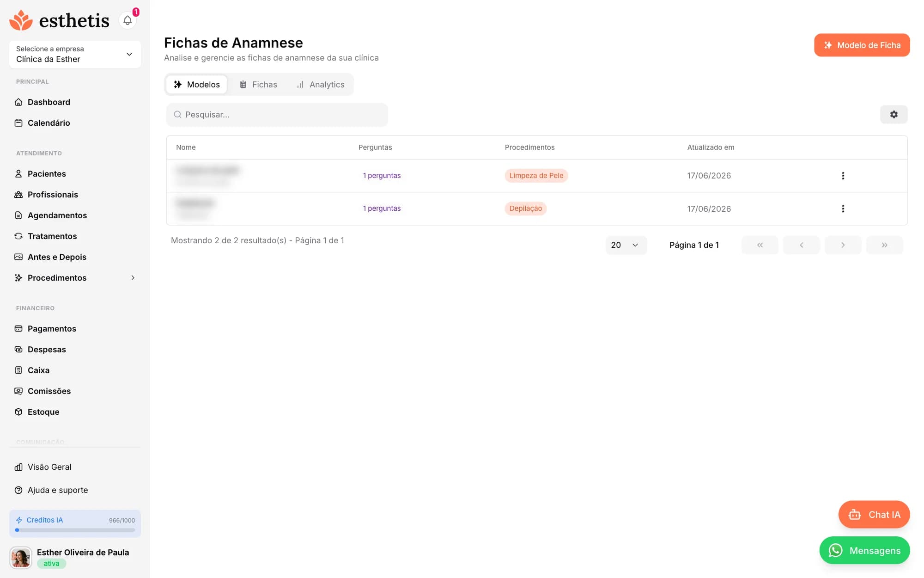Open Caixa calculator icon

18,370
